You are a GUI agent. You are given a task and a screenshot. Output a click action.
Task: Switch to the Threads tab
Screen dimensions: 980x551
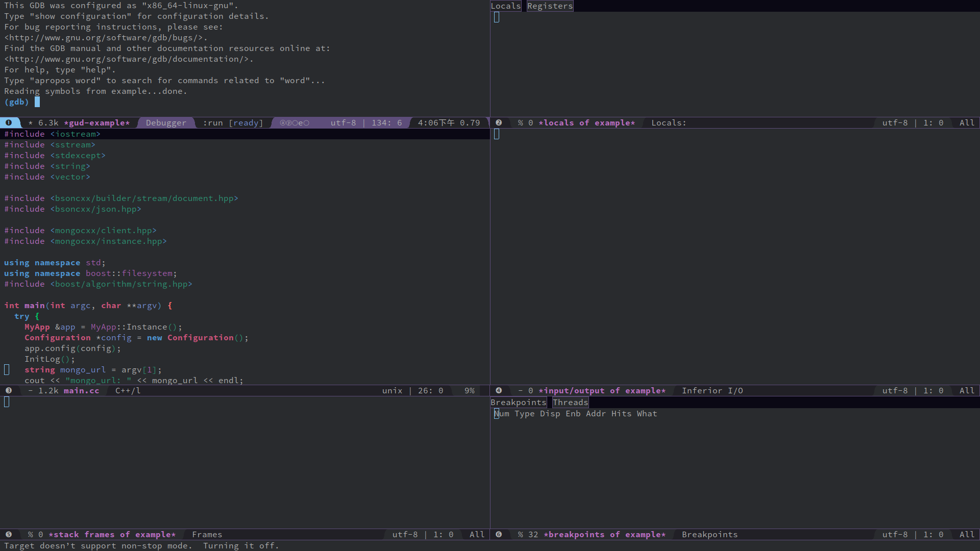point(570,403)
